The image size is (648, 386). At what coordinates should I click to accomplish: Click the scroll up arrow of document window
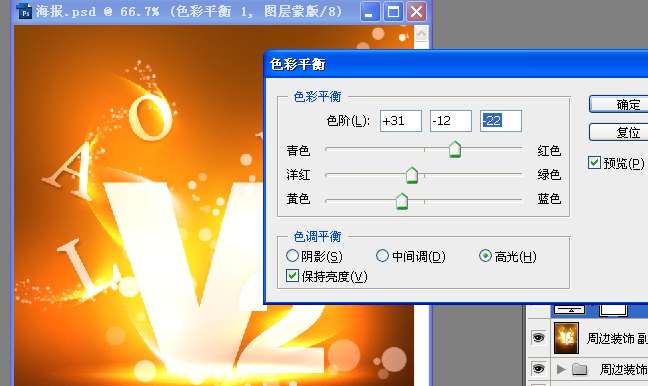(x=421, y=33)
